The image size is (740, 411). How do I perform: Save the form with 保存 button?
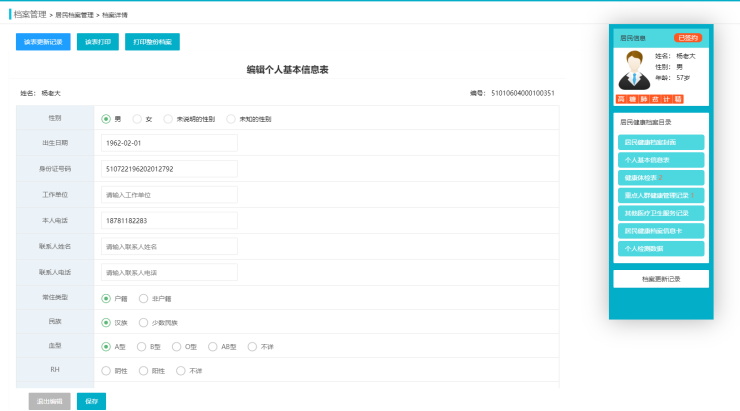[91, 401]
